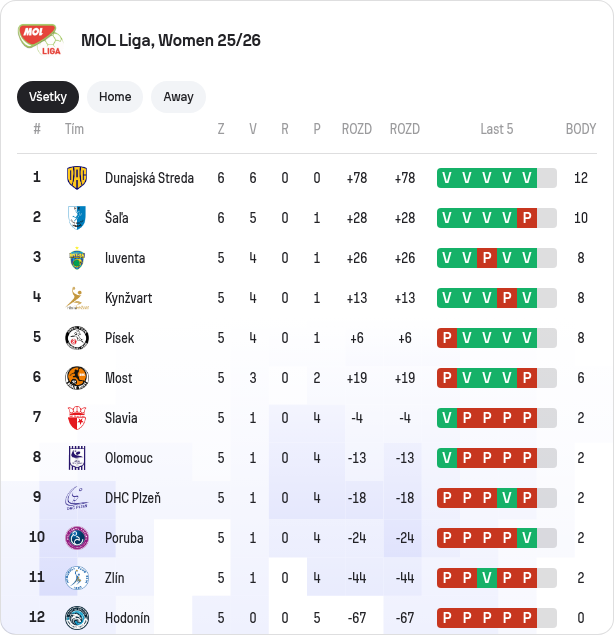The width and height of the screenshot is (614, 635).
Task: Click the Hodonín team logo
Action: point(77,618)
